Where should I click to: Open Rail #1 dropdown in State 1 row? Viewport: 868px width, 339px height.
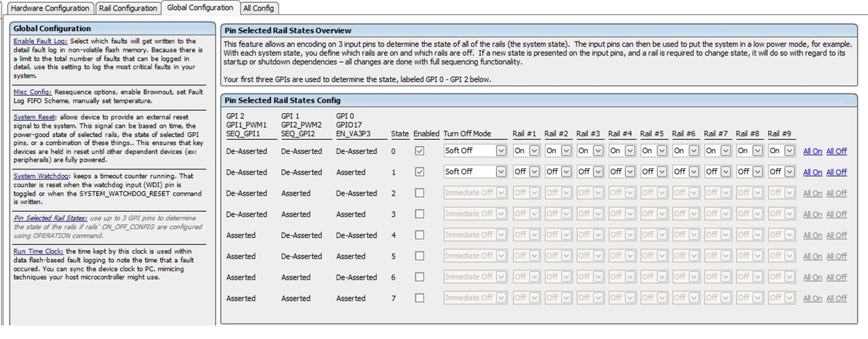[525, 172]
